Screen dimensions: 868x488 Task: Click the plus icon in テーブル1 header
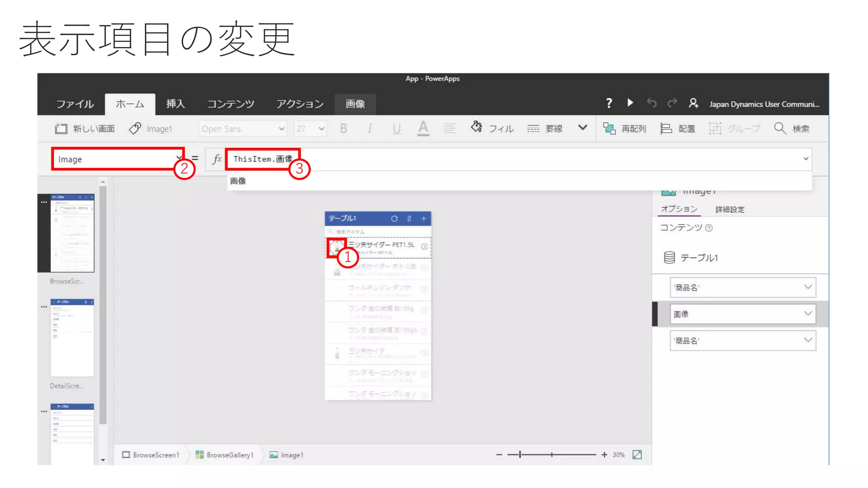tap(423, 219)
